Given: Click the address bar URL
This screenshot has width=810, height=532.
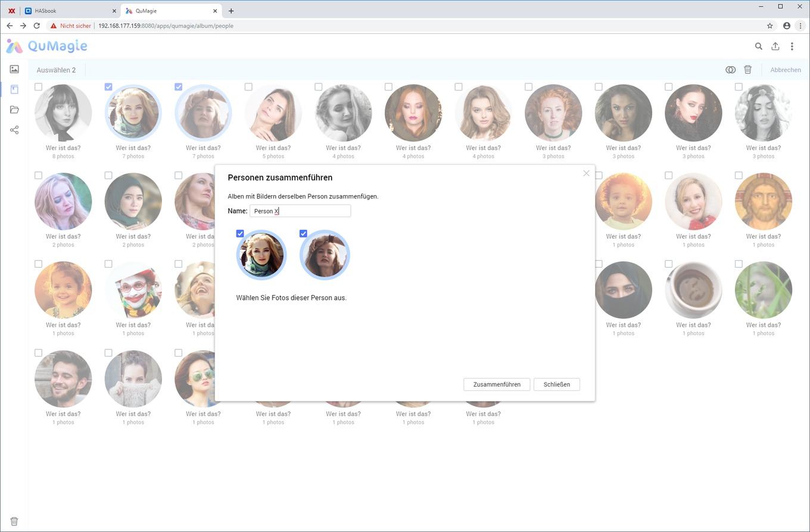Looking at the screenshot, I should [x=166, y=26].
